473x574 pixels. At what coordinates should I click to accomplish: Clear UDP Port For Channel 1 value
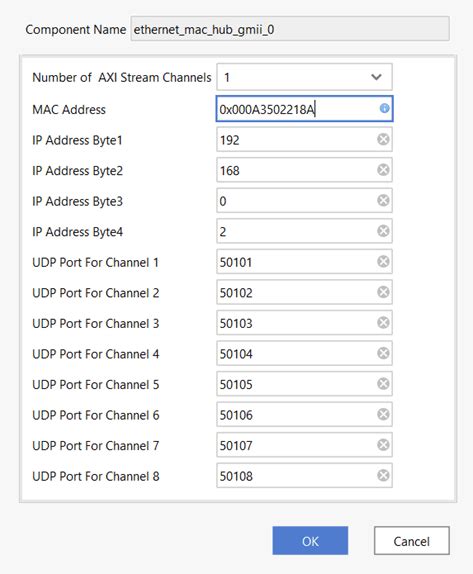(383, 262)
